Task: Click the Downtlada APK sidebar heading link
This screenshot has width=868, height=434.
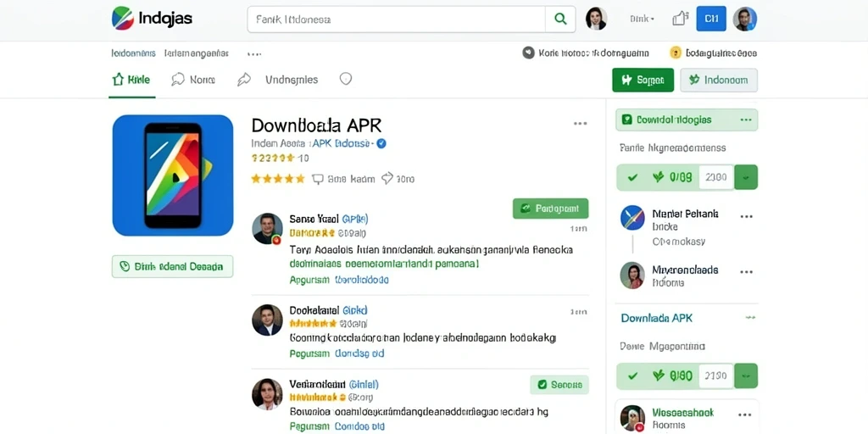Action: [657, 319]
